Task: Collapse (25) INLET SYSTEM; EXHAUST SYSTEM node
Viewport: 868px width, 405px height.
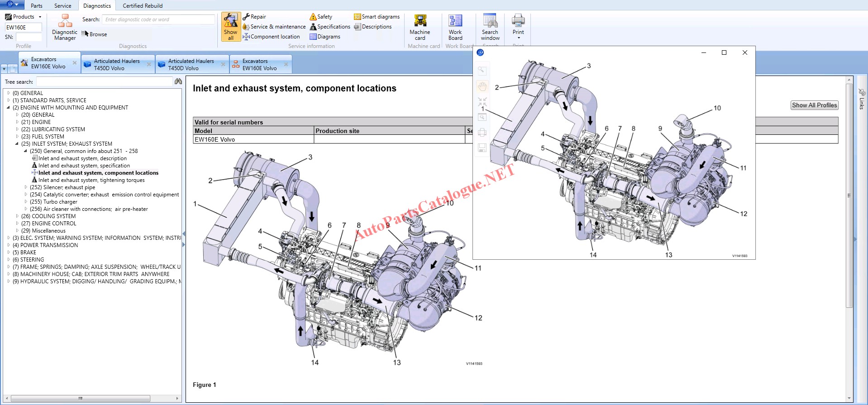Action: click(17, 144)
